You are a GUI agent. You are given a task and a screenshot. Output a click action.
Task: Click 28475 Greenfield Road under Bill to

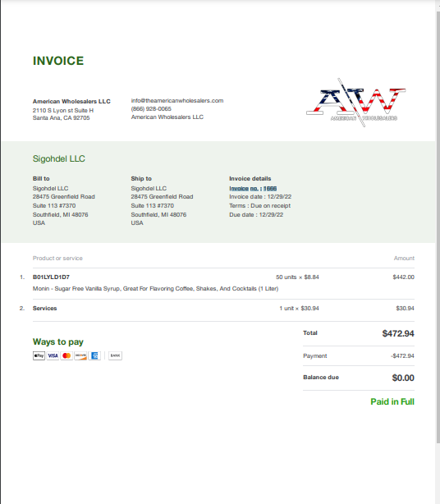tap(64, 197)
